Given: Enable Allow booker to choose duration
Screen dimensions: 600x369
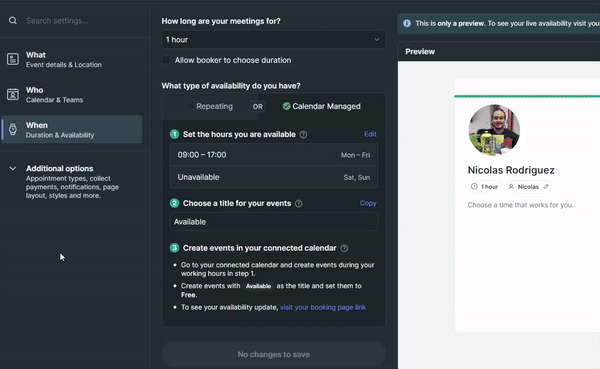Looking at the screenshot, I should [166, 60].
